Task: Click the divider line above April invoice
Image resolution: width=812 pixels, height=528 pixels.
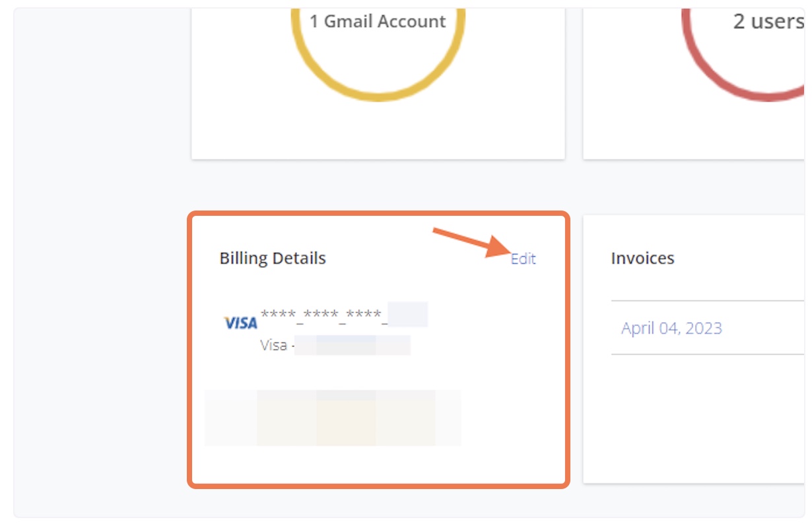Action: point(708,300)
